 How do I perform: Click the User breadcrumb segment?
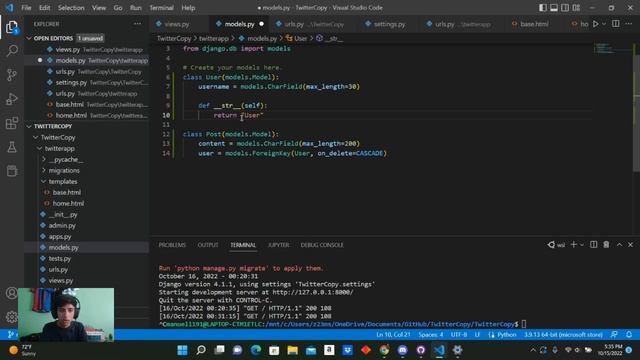pyautogui.click(x=300, y=38)
